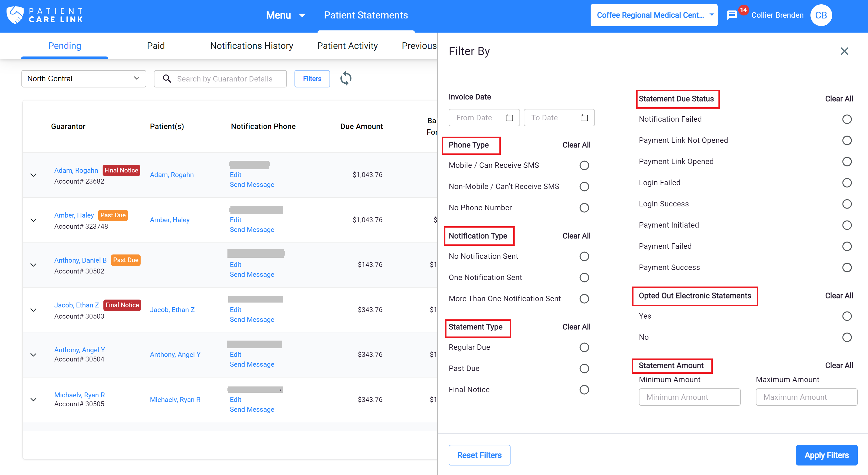Open the North Central region dropdown
Viewport: 868px width, 475px height.
[x=84, y=78]
